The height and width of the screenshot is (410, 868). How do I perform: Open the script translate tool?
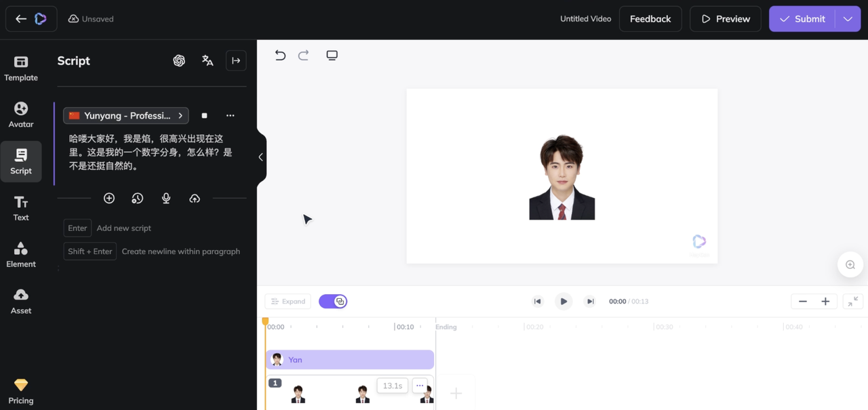coord(208,60)
